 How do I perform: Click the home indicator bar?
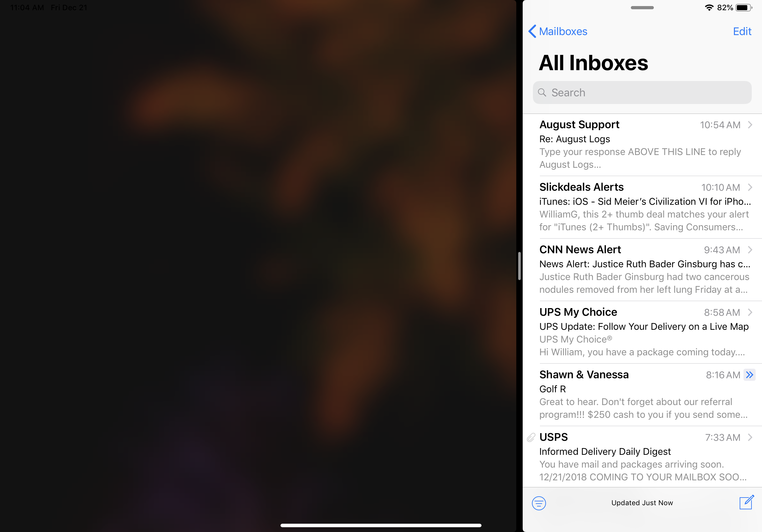coord(381,525)
